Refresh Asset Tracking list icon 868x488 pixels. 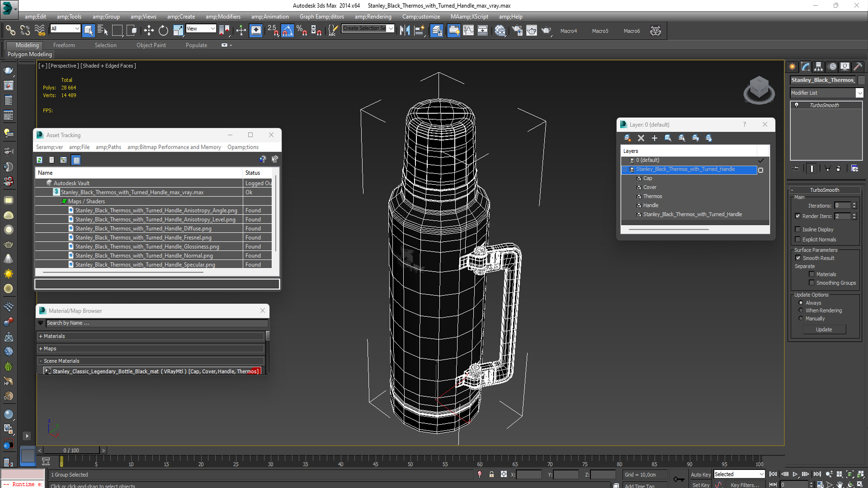[x=40, y=160]
